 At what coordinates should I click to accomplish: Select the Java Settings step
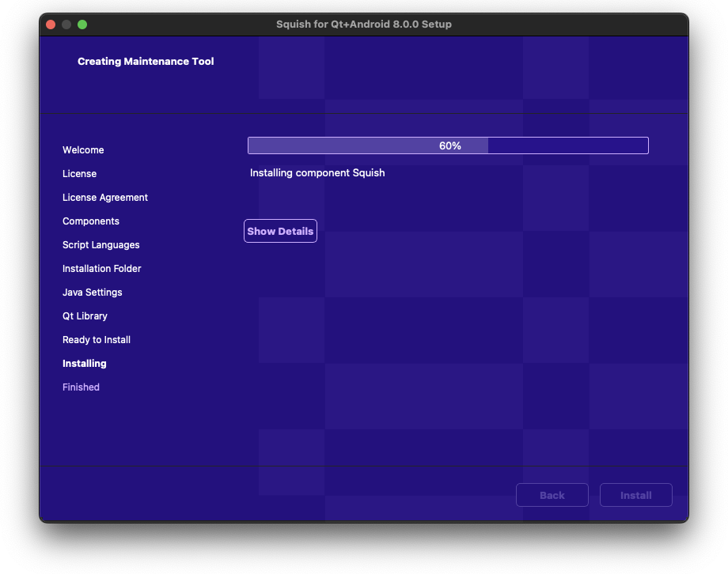(92, 292)
